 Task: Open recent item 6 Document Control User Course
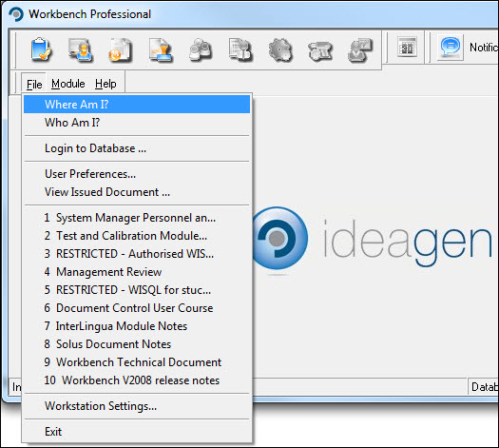click(137, 308)
